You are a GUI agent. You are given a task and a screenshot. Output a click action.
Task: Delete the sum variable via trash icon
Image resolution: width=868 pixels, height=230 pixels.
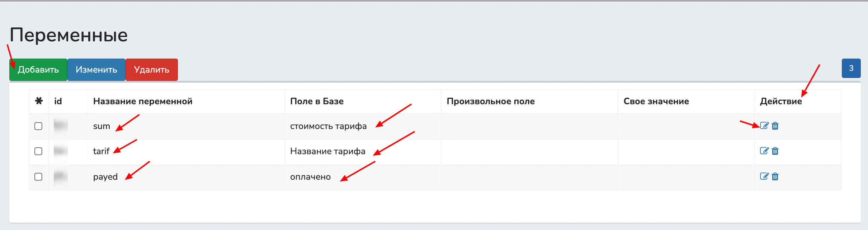click(x=775, y=126)
